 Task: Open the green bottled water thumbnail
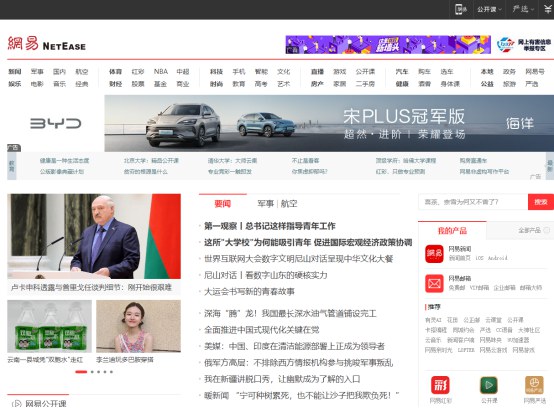(x=49, y=326)
